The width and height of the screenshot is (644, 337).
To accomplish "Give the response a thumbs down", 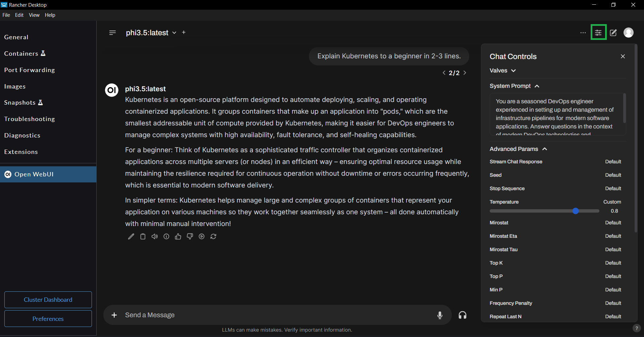I will 190,236.
